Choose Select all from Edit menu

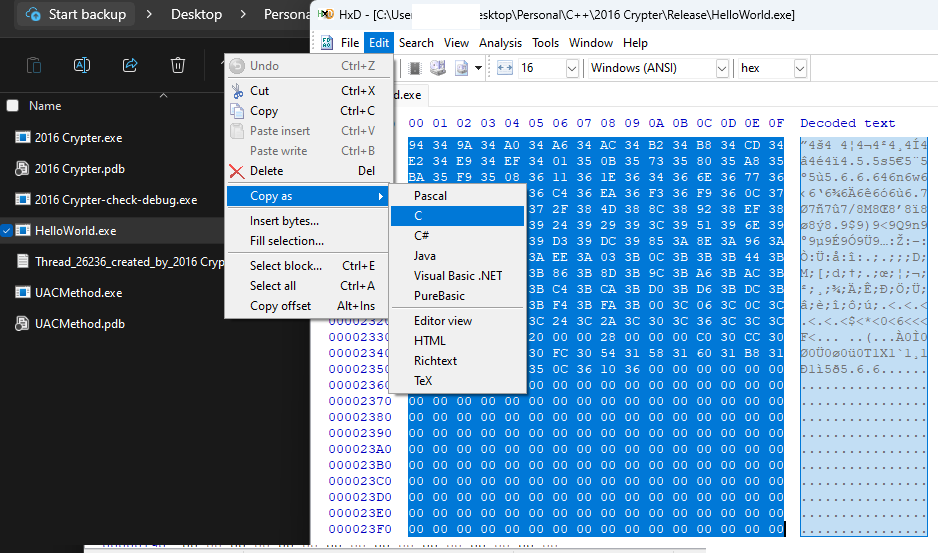pos(309,285)
